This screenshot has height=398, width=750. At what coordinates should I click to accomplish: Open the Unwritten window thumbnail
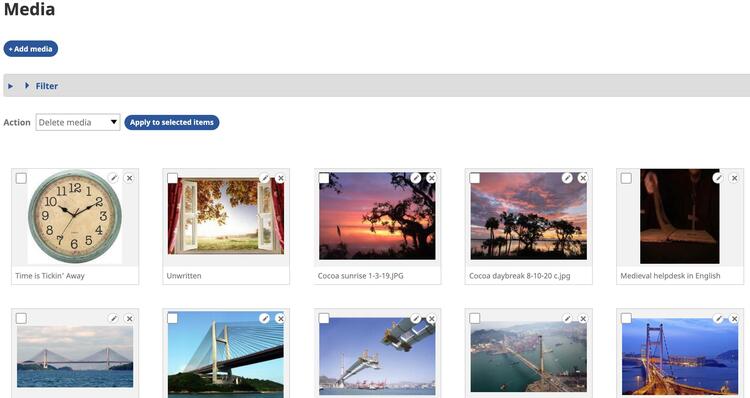pos(226,216)
